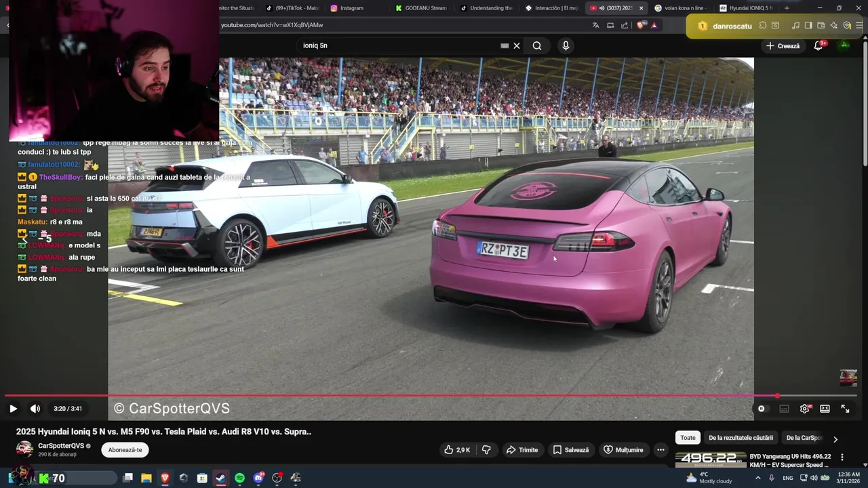Open CarSpotterQVS channel avatar
Image resolution: width=868 pixels, height=488 pixels.
(24, 449)
